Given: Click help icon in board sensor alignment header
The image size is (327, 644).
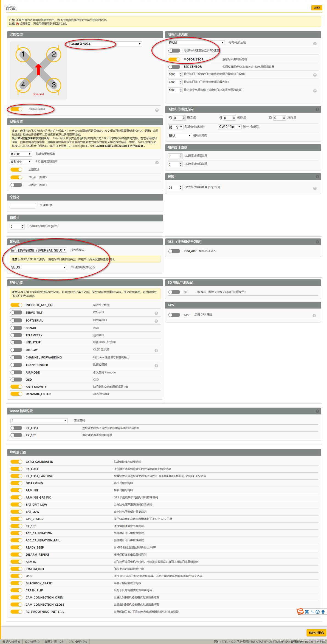Looking at the screenshot, I should (x=317, y=109).
